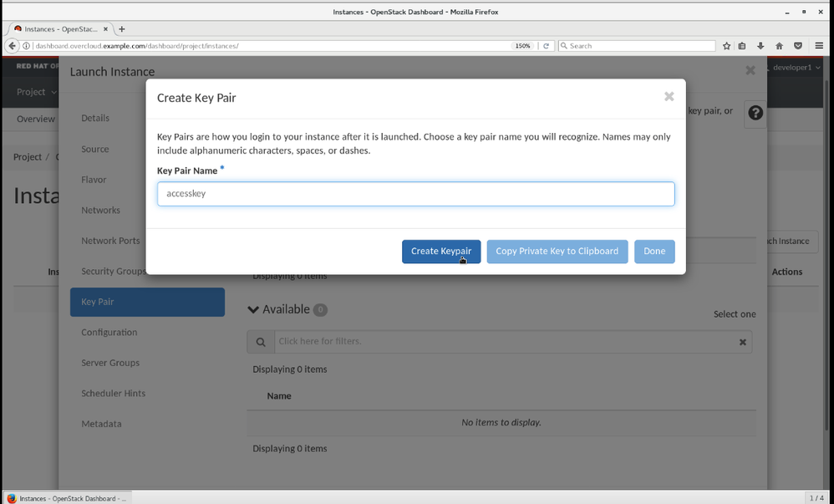Viewport: 834px width, 504px height.
Task: Click the Done button
Action: (x=654, y=252)
